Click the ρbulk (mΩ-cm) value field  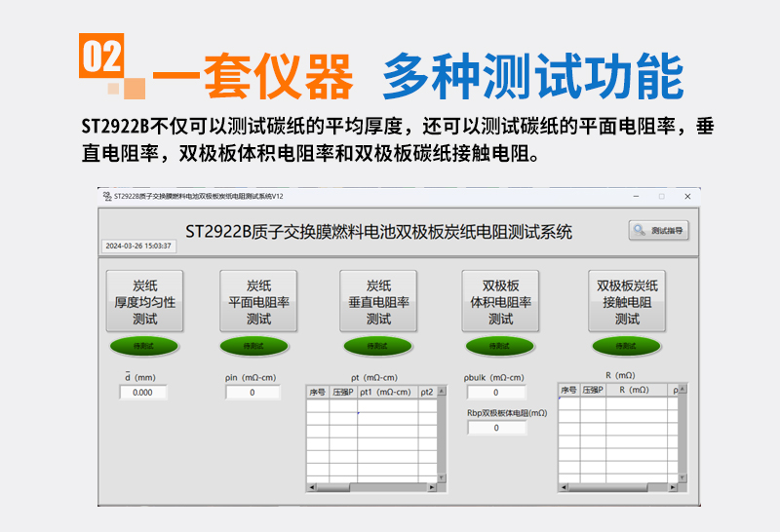495,393
